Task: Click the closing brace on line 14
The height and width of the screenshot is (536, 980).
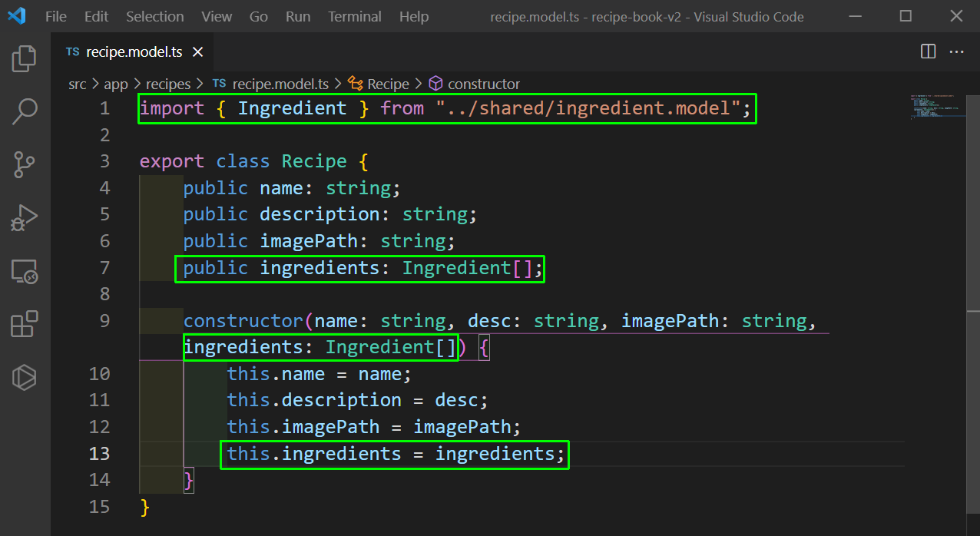Action: (189, 480)
